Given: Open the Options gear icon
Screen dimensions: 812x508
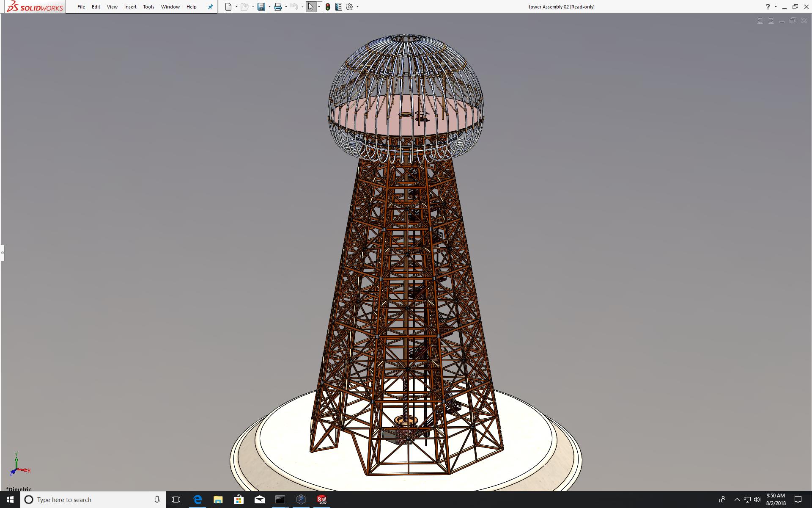Looking at the screenshot, I should (349, 7).
